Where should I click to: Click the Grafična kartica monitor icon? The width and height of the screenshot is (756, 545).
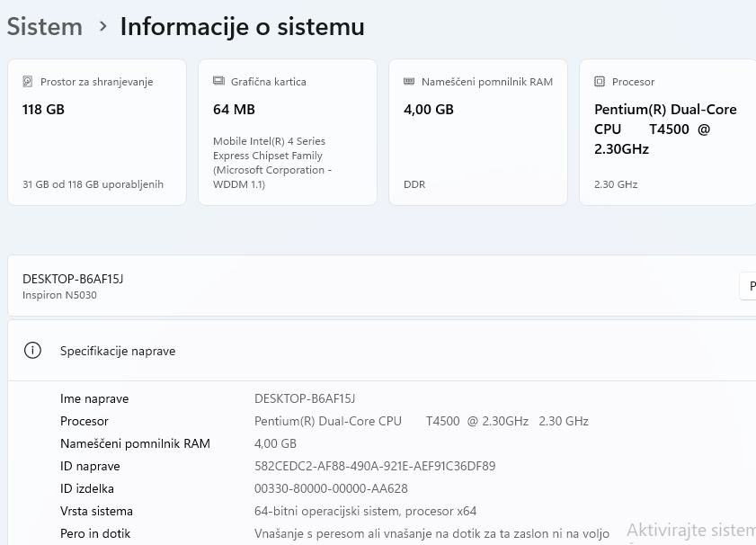coord(218,82)
